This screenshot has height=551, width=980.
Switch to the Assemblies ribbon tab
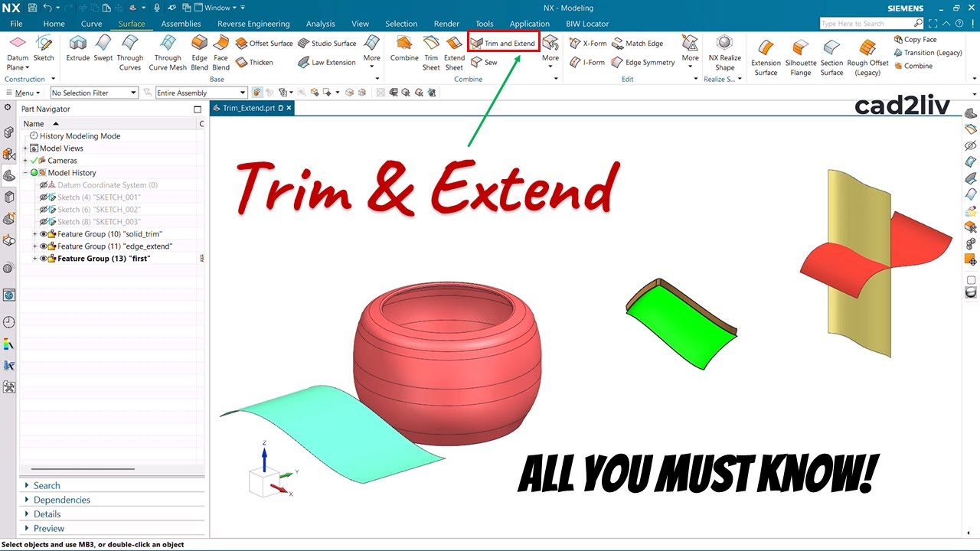181,24
